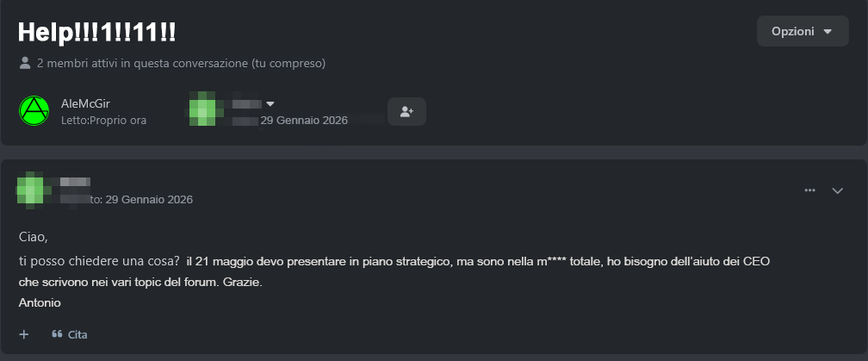Expand the post's chevron-down arrow
Screen dimensions: 868x361
tap(838, 190)
